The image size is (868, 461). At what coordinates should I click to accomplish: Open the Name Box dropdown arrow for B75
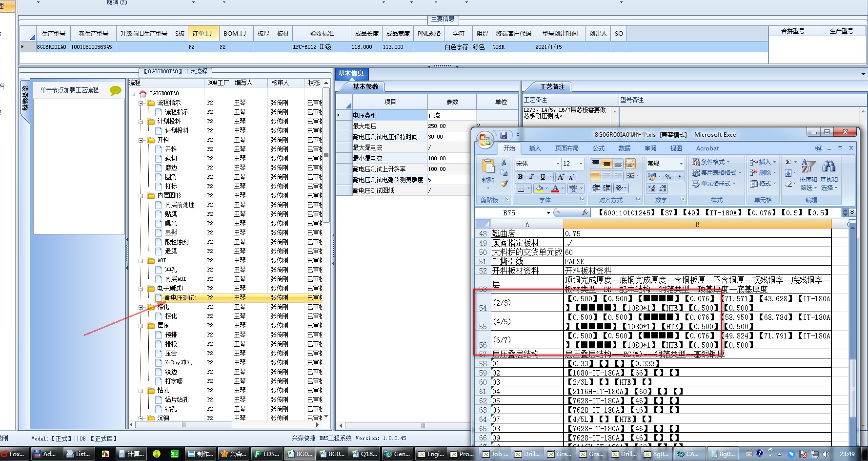[548, 213]
